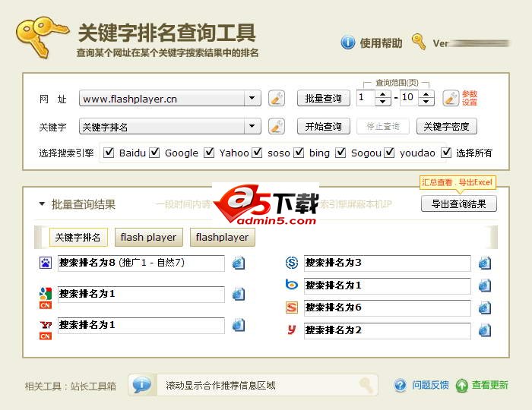Toggle the bing checkbox
The image size is (532, 410).
tap(299, 153)
